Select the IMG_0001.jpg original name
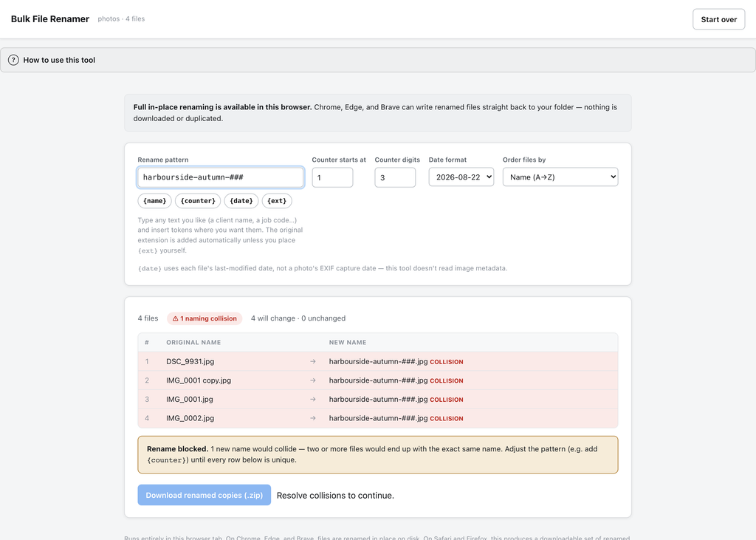The height and width of the screenshot is (540, 756). [190, 399]
